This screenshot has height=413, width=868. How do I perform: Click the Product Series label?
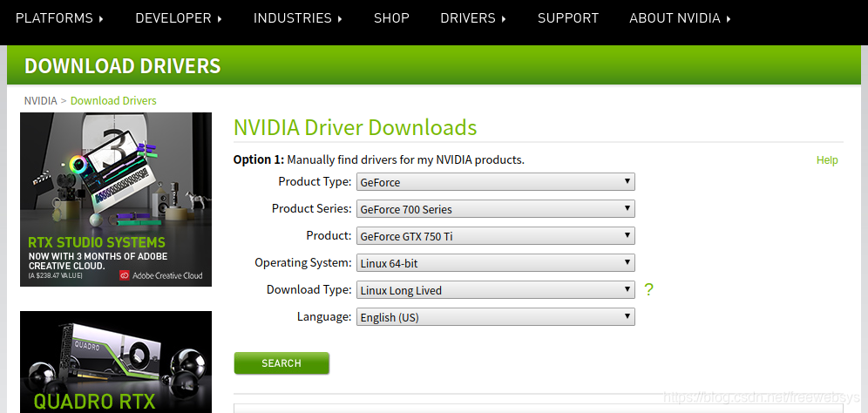312,209
